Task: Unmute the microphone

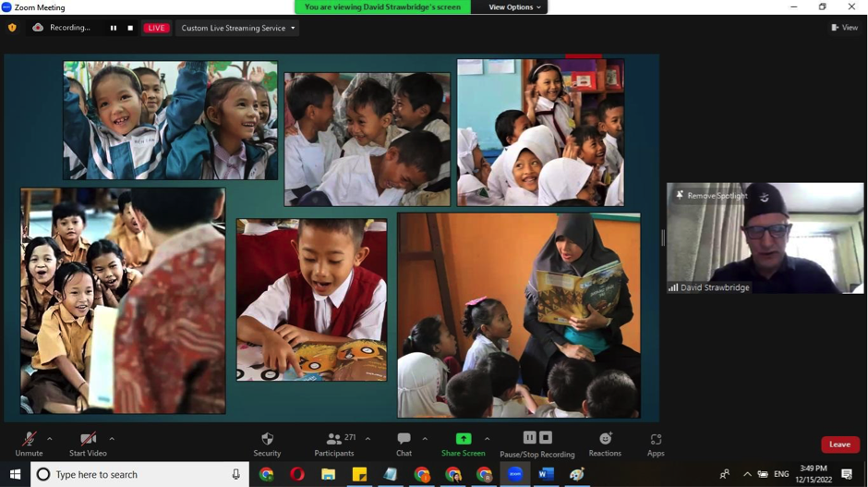Action: point(29,444)
